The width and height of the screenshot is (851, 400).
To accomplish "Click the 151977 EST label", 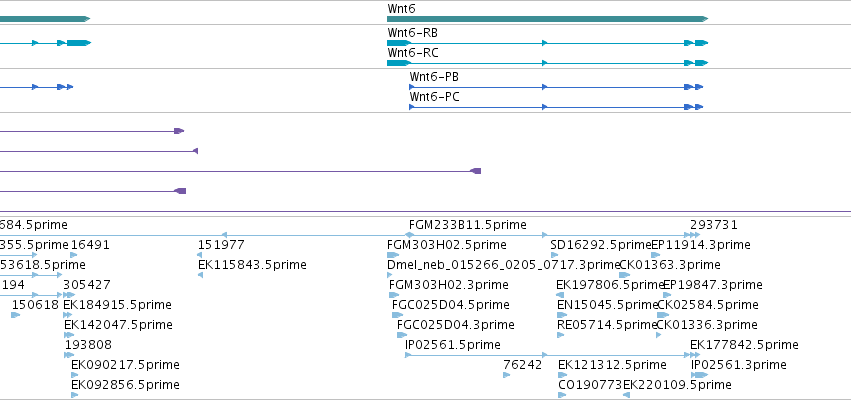I will tap(221, 245).
